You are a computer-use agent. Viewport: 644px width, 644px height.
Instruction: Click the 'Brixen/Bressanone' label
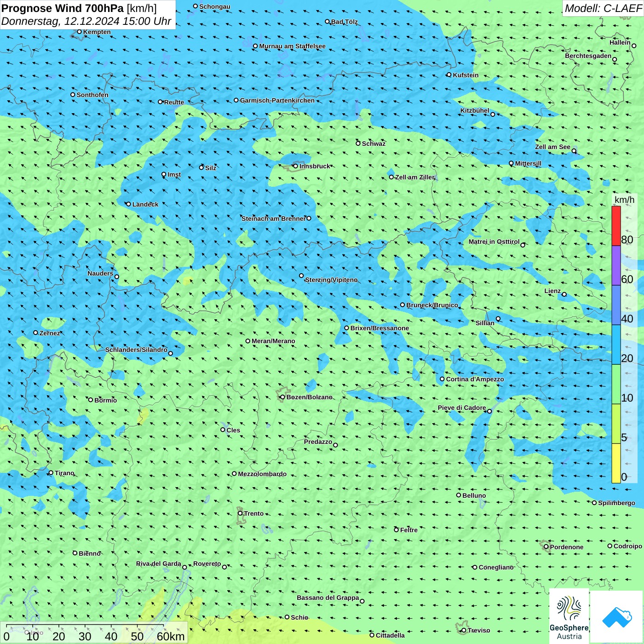[379, 328]
